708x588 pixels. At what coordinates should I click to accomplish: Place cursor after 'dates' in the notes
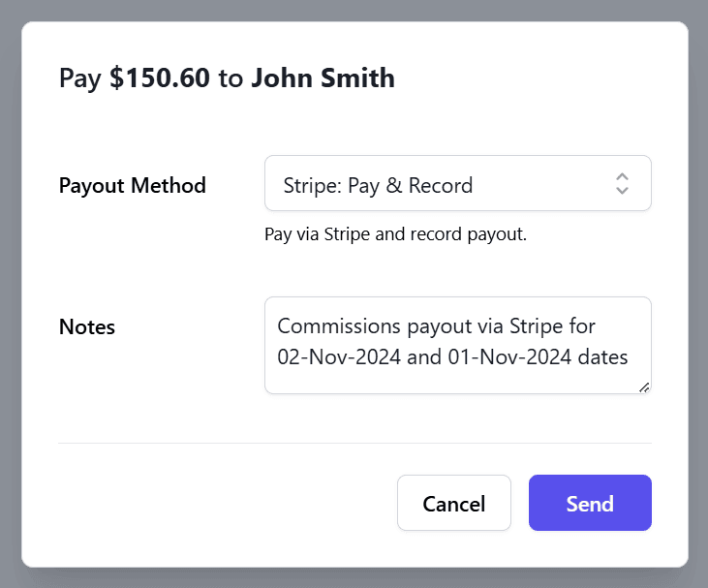[630, 356]
